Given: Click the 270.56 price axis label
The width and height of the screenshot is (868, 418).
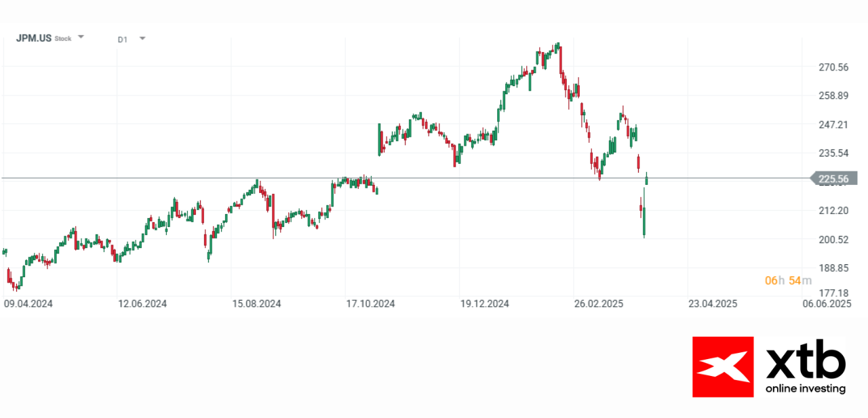Looking at the screenshot, I should pos(833,67).
